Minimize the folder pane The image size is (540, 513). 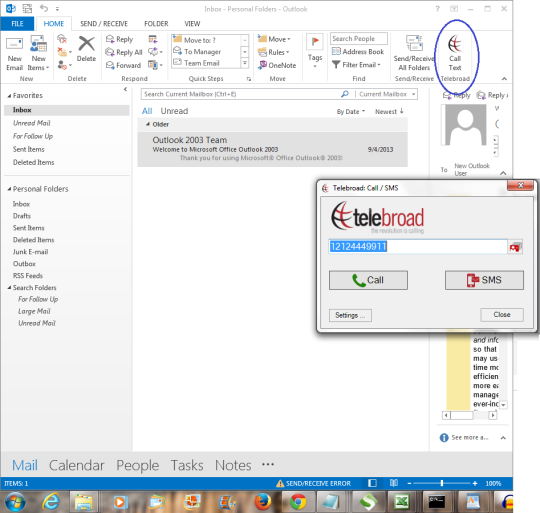[125, 89]
